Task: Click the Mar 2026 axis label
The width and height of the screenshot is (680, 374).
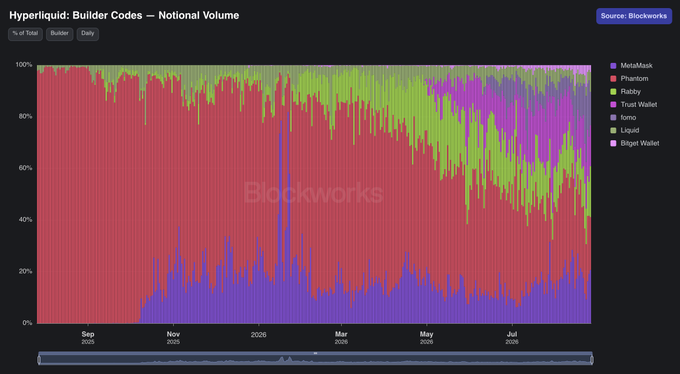Action: (x=341, y=338)
